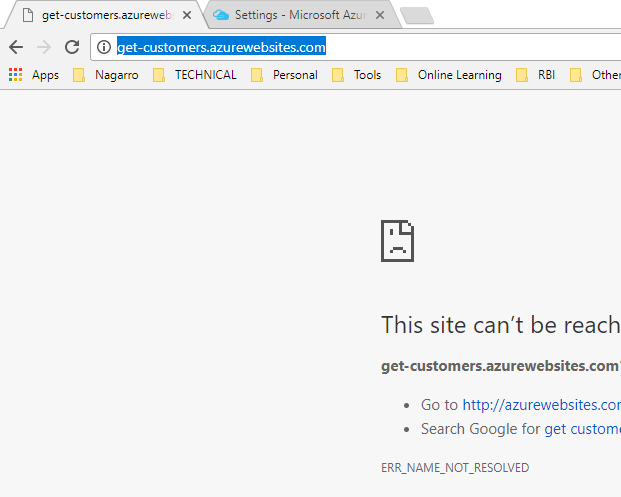This screenshot has height=497, width=621.
Task: Open the Tools bookmark folder
Action: coord(356,75)
